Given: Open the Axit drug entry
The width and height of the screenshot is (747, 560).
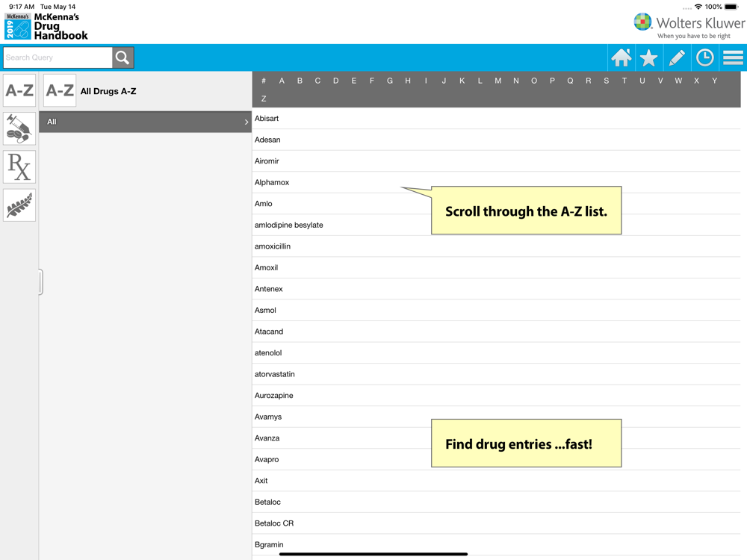Looking at the screenshot, I should (x=496, y=481).
